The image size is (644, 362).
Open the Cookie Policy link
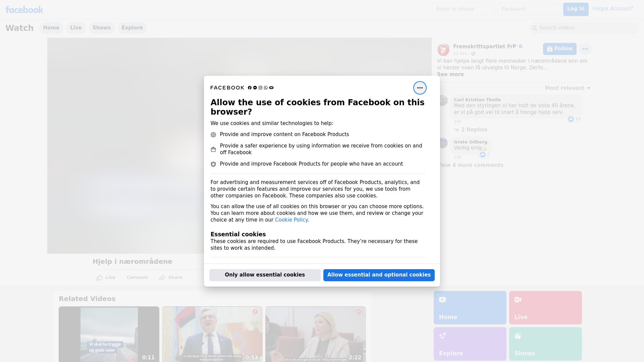click(291, 220)
